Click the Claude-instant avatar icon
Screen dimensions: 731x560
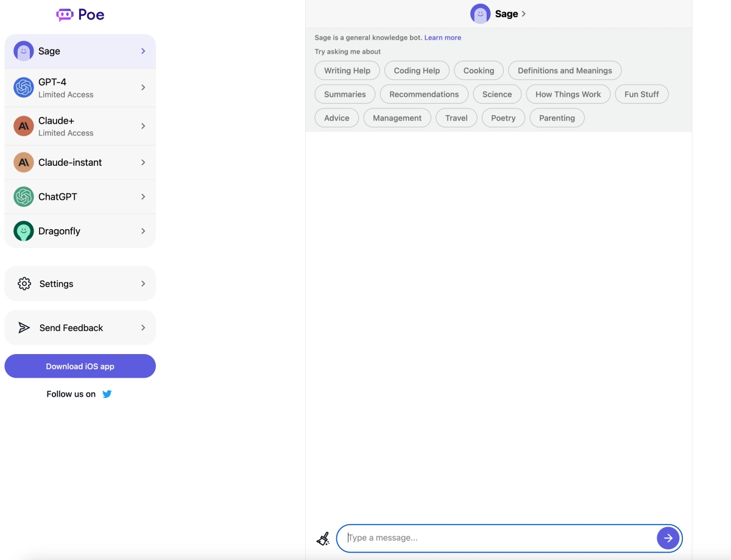24,163
